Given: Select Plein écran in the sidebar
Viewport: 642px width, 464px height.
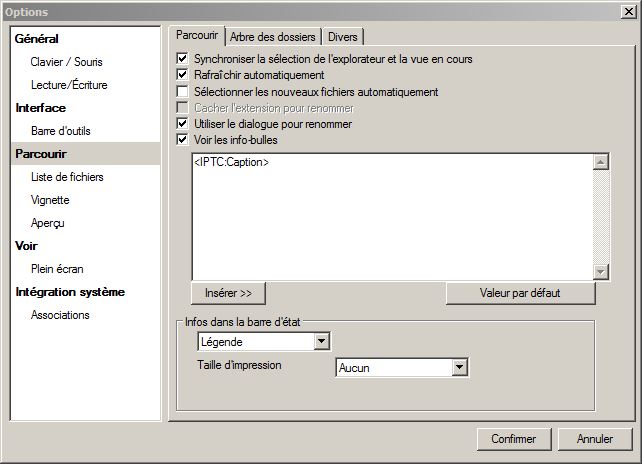Looking at the screenshot, I should [57, 268].
